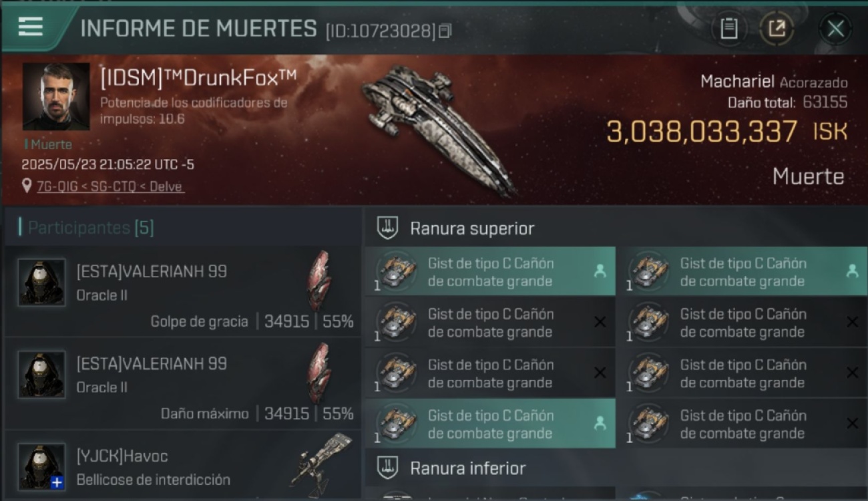Select bottom-left highlighted Gist cannon module
Image resolution: width=868 pixels, height=501 pixels.
pyautogui.click(x=490, y=424)
